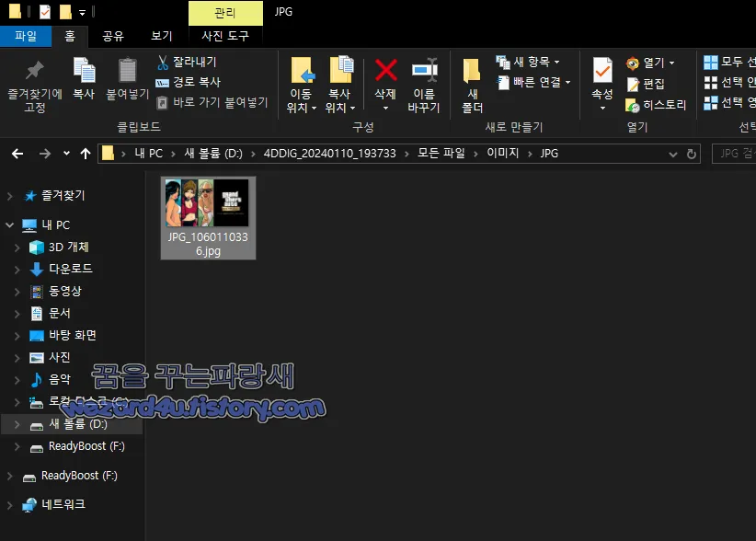Select 바탕 화면 in navigation pane
Screen dimensions: 756x541
coord(73,336)
